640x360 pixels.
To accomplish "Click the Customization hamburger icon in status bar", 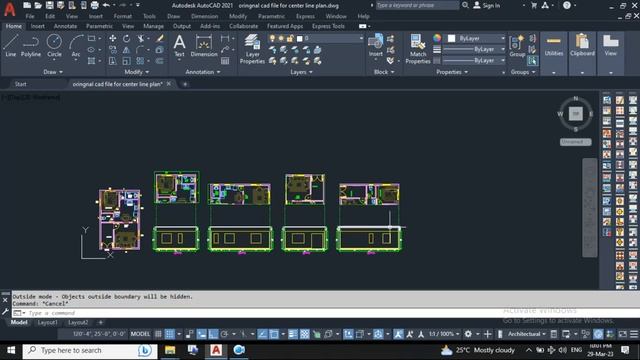I will coord(634,334).
